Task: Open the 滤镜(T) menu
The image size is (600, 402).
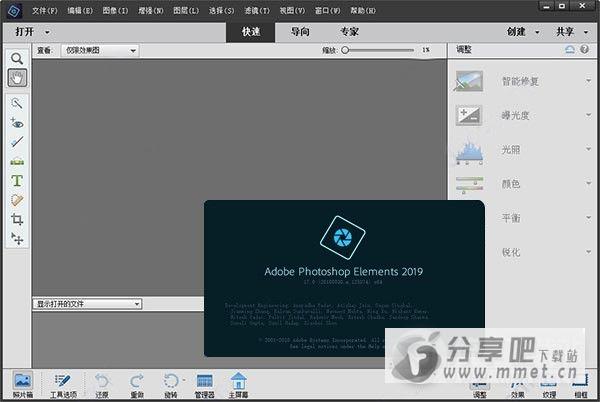Action: [257, 11]
